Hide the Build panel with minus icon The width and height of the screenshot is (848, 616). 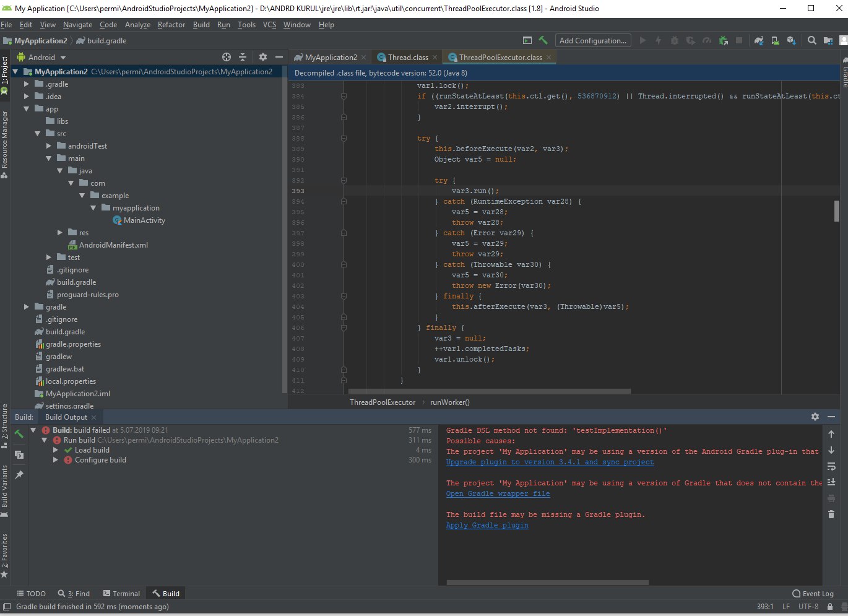click(x=831, y=417)
